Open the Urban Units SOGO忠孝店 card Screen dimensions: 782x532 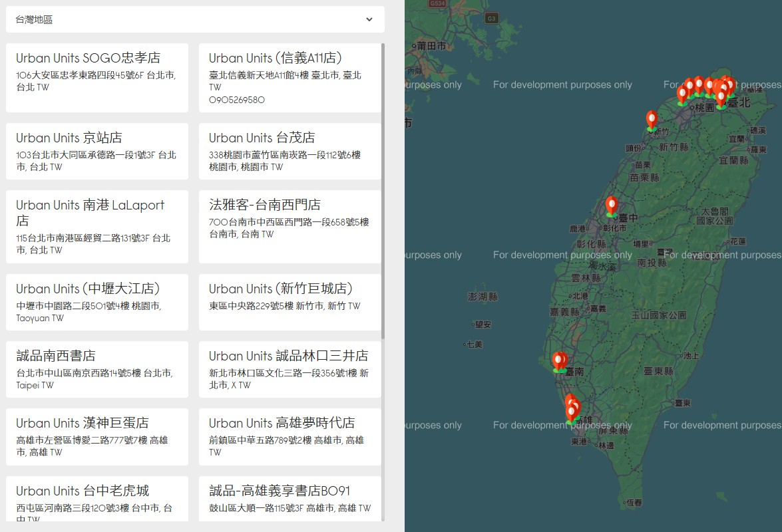(97, 78)
